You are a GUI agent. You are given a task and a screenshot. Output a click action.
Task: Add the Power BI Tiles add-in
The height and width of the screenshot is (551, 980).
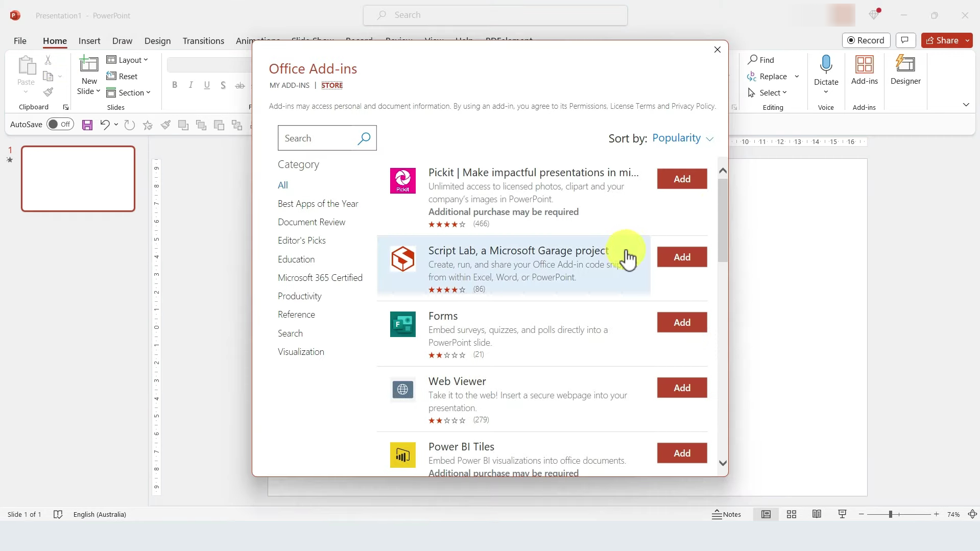[x=682, y=453]
